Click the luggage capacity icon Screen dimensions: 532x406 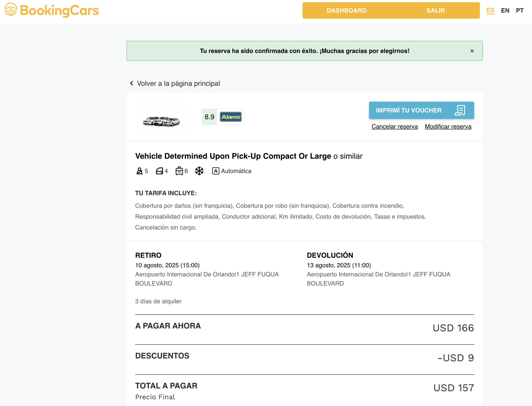pos(179,171)
